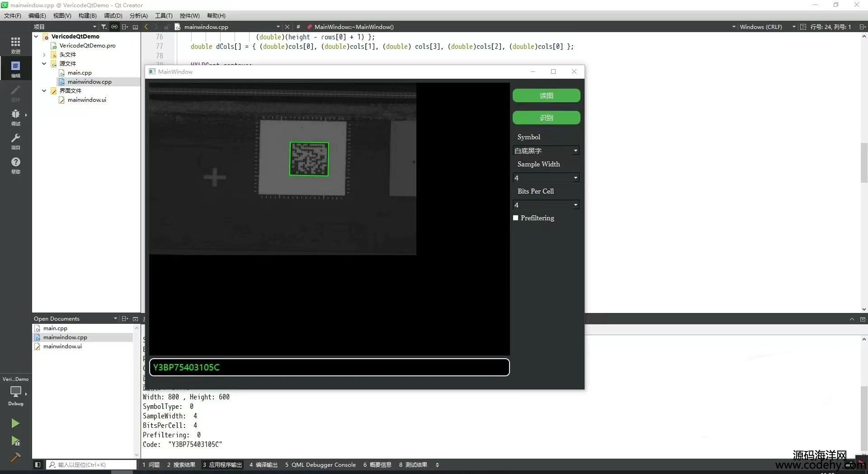Toggle the left sidebar visibility icon
The image size is (868, 474).
click(38, 465)
